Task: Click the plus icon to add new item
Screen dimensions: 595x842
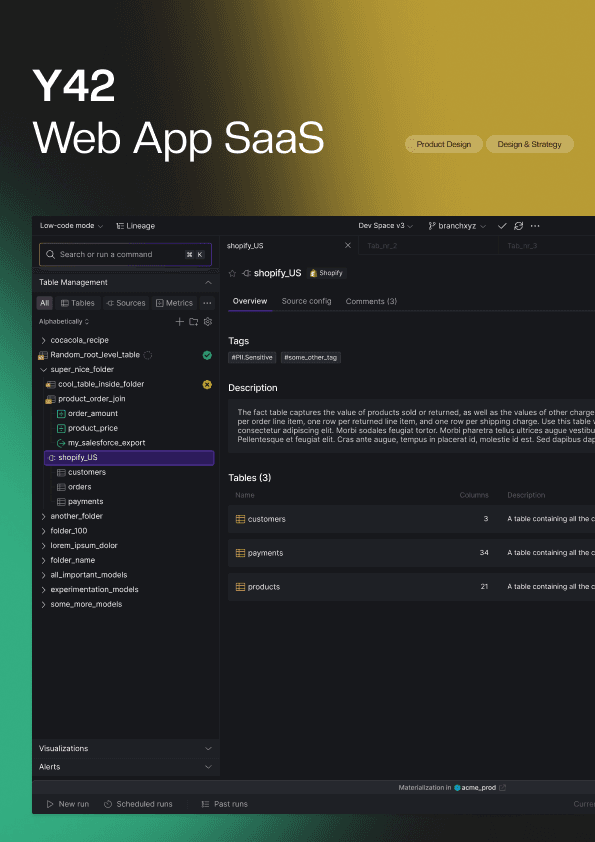Action: (x=179, y=322)
